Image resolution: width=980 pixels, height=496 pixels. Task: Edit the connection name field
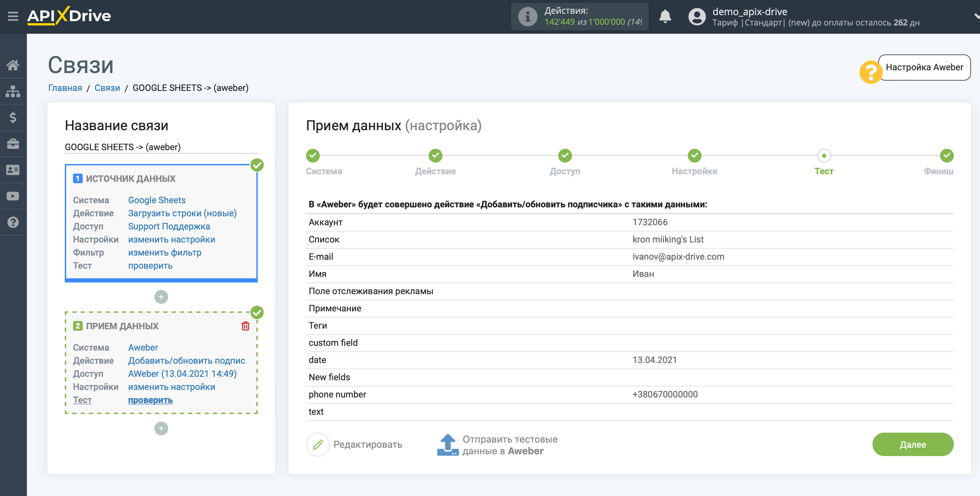coord(161,147)
